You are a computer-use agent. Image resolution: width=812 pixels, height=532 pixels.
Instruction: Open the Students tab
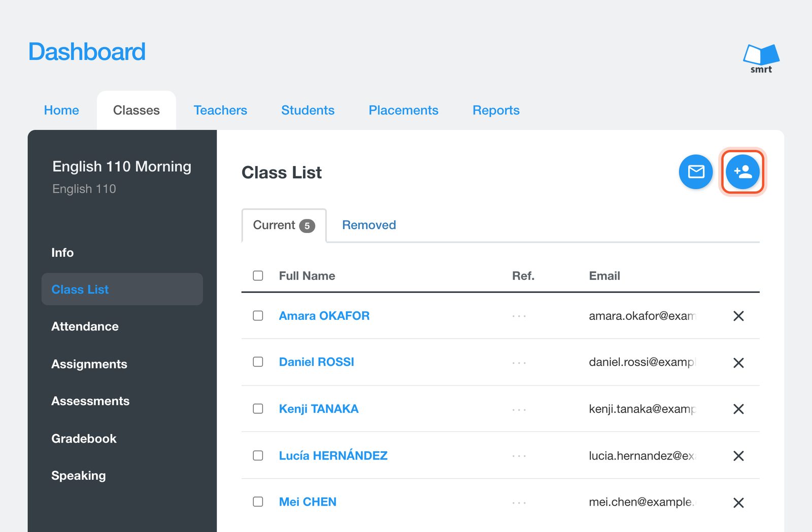308,110
